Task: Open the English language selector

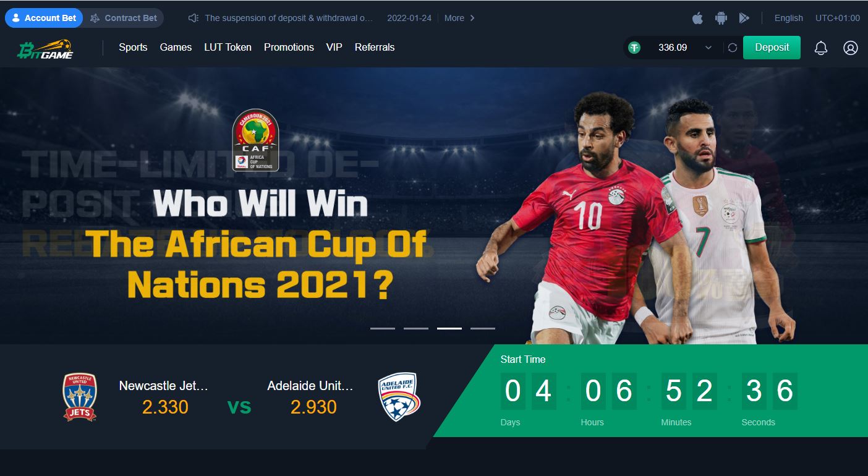Action: pyautogui.click(x=789, y=18)
